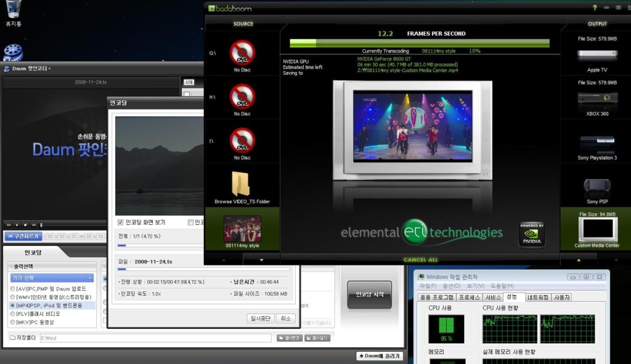
Task: Click badaboom help question mark icon
Action: pos(595,7)
